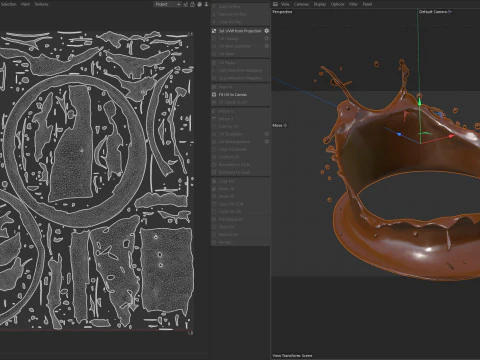Click the down-arrow icon in the UV editor header
The width and height of the screenshot is (480, 360).
click(x=206, y=4)
